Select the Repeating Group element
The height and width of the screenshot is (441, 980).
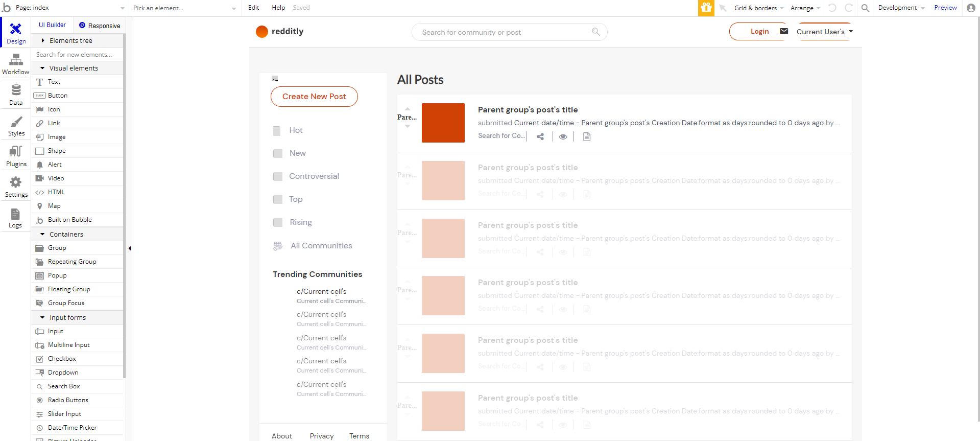click(78, 262)
